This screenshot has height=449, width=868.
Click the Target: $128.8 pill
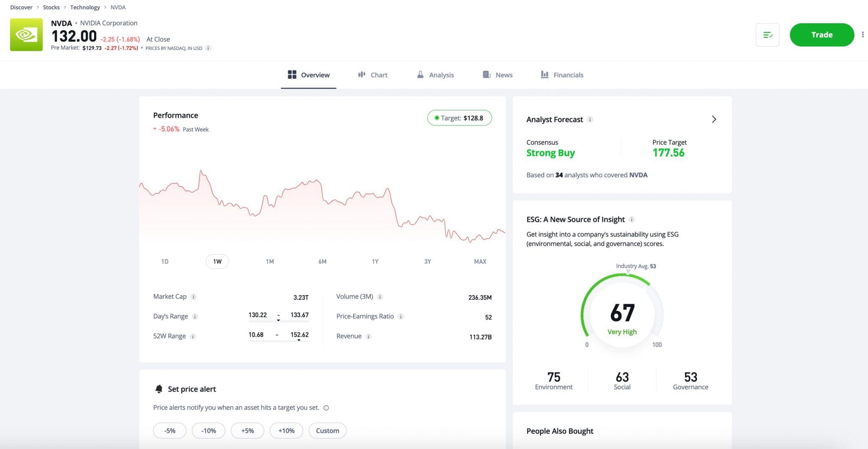459,118
